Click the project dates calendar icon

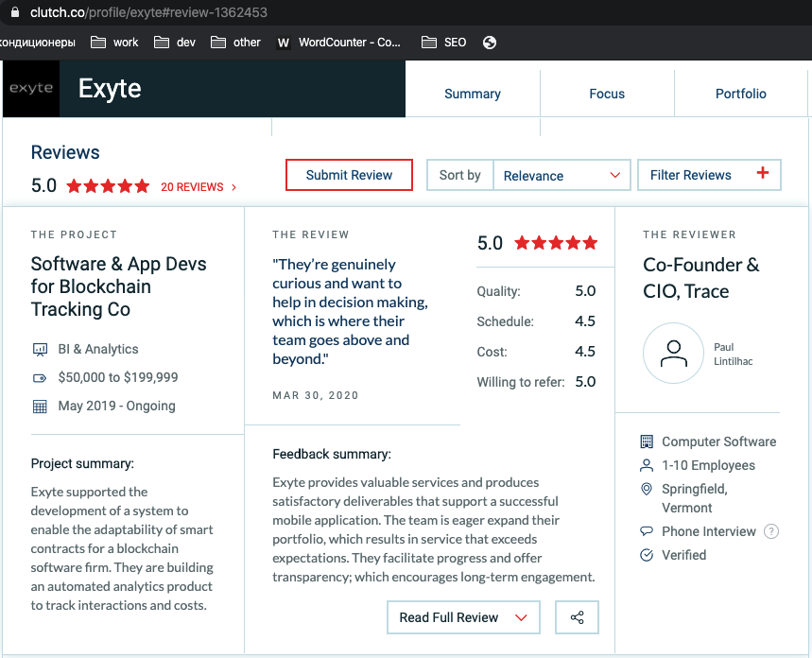[x=40, y=407]
